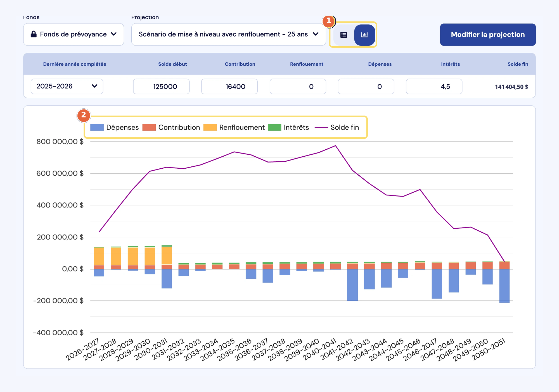Toggle the Renflouement orange legend swatch
This screenshot has height=392, width=559.
[x=210, y=127]
